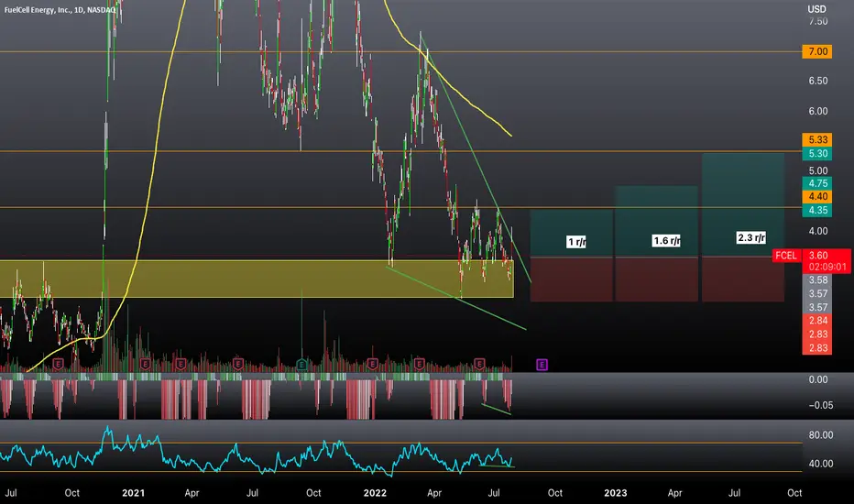Select the USD currency label
This screenshot has height=504, width=854.
pos(816,9)
